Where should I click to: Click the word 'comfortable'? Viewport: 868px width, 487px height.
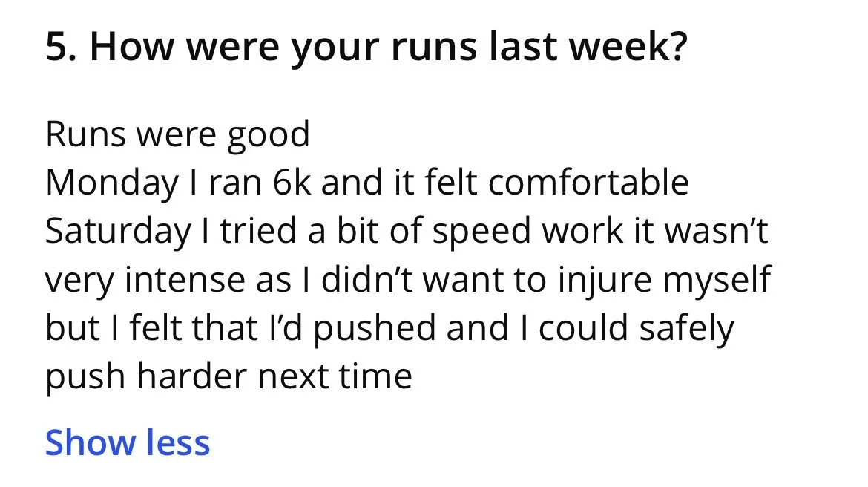pyautogui.click(x=588, y=183)
